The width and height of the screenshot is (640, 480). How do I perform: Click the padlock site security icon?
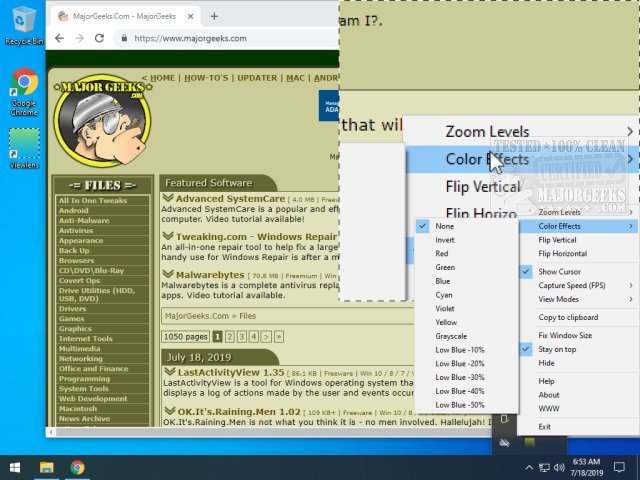pos(124,38)
